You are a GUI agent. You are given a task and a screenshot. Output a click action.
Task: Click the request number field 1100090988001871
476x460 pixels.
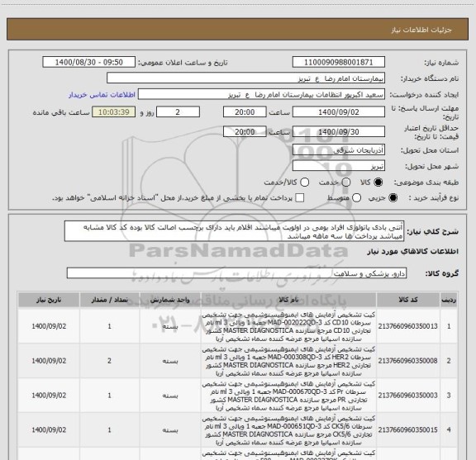(339, 62)
